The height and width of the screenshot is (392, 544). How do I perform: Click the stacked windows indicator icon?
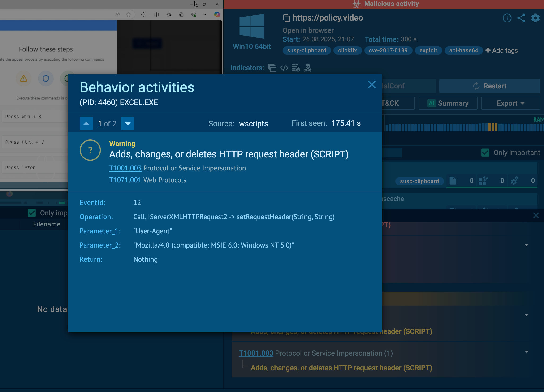coord(272,68)
